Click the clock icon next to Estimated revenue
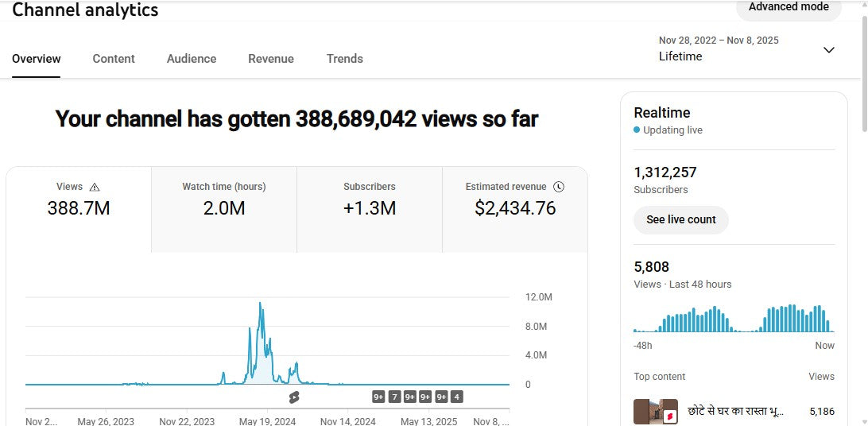868x426 pixels. [559, 187]
